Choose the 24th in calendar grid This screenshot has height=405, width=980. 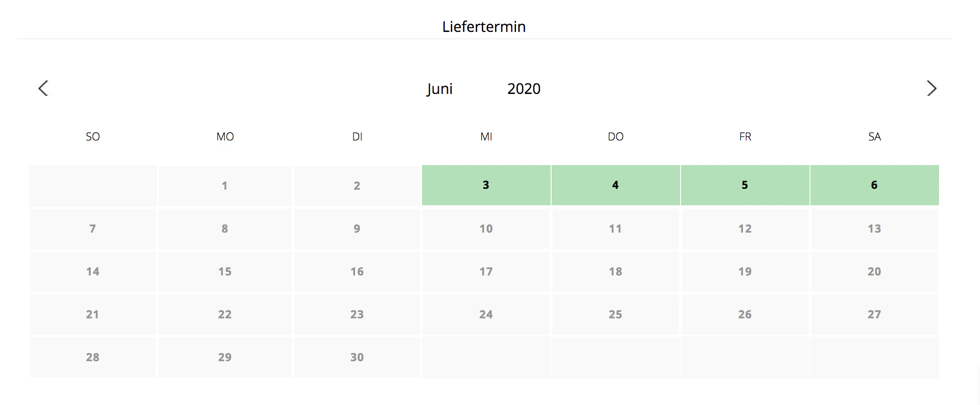click(486, 314)
